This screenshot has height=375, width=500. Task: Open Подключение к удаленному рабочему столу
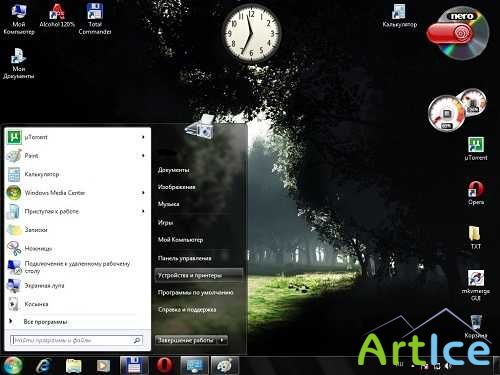pyautogui.click(x=77, y=267)
